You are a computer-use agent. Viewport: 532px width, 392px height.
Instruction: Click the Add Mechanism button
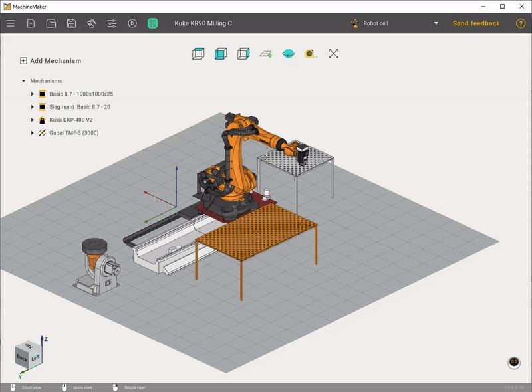coord(51,61)
